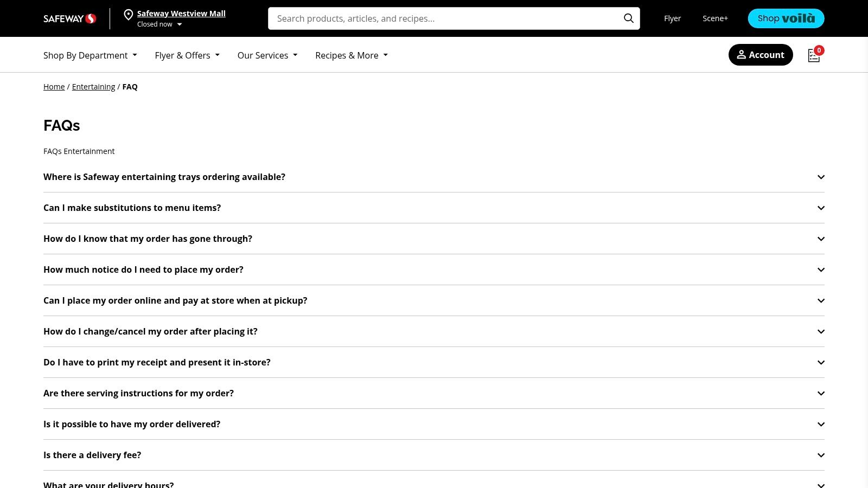868x488 pixels.
Task: Click the Safeway logo in header
Action: coord(69,18)
